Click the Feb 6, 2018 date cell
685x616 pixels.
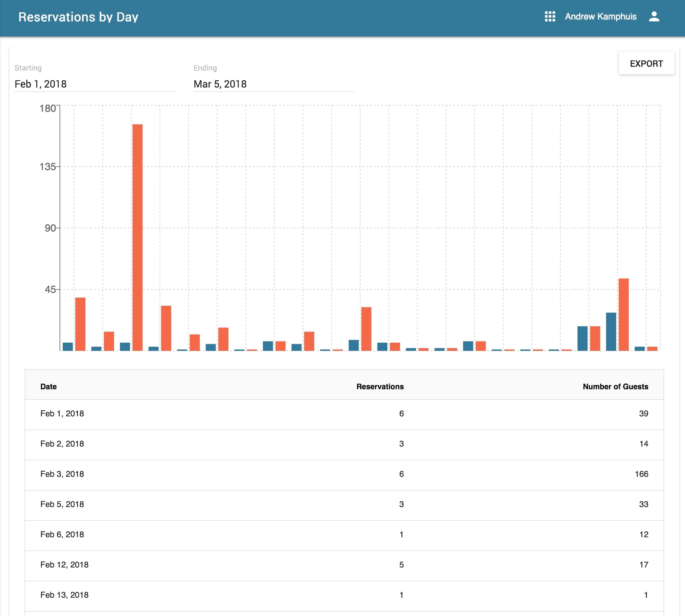(62, 534)
